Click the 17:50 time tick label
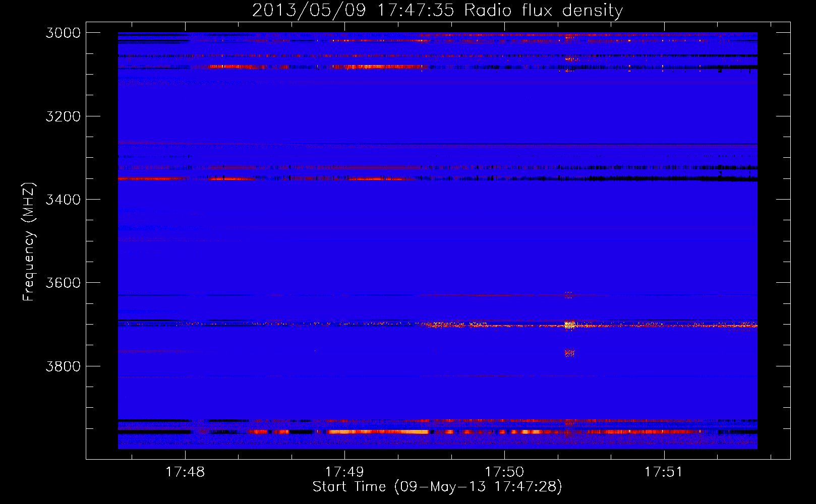The width and height of the screenshot is (816, 504). [504, 472]
